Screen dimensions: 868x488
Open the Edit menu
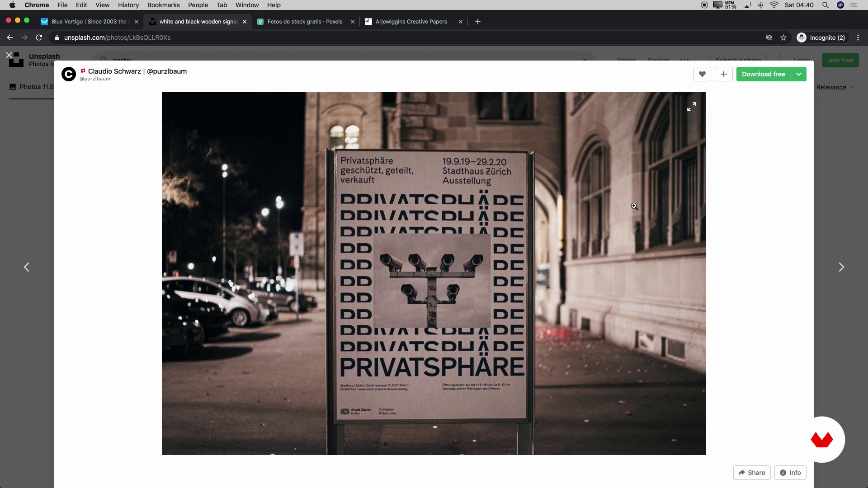[x=81, y=5]
